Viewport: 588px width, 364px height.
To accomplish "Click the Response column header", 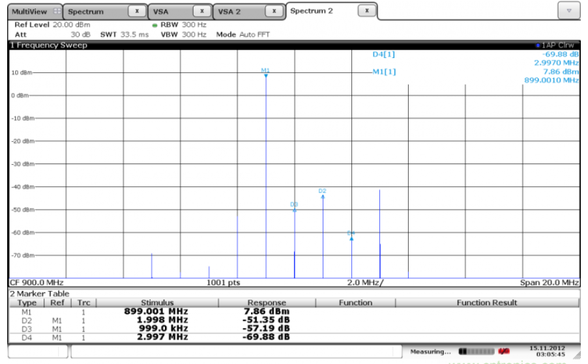I will (x=267, y=303).
